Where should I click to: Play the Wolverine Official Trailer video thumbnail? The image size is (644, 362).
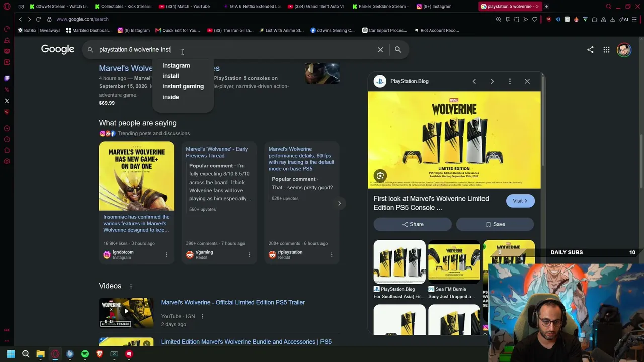pos(126,313)
